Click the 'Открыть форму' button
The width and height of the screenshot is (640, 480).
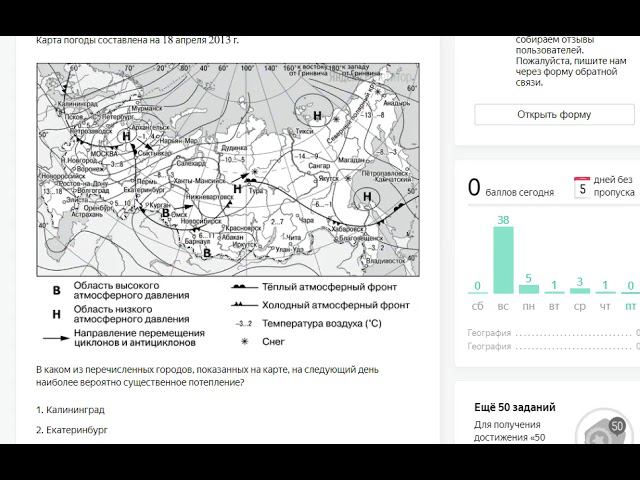554,114
